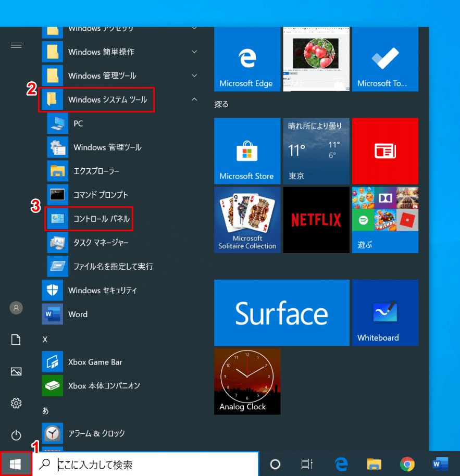
Task: Open the 遊ぶ games tile
Action: click(x=385, y=220)
